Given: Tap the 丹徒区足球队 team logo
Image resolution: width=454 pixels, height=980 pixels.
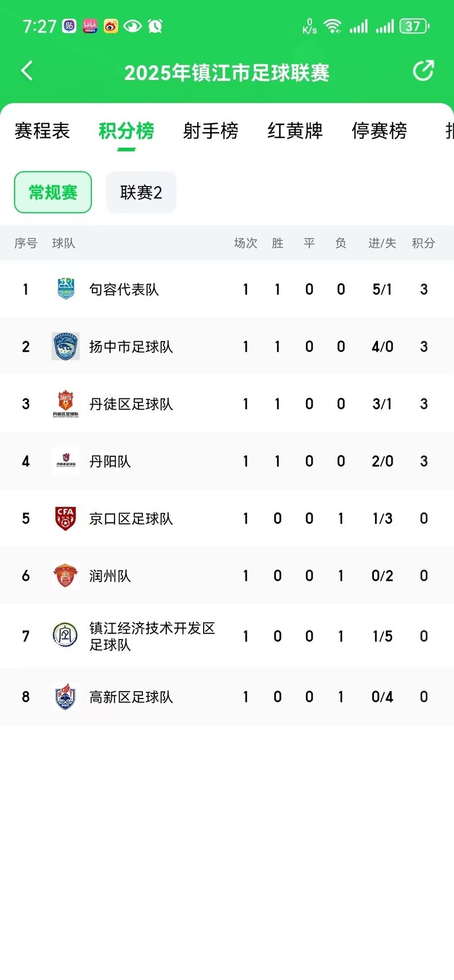Looking at the screenshot, I should [66, 403].
